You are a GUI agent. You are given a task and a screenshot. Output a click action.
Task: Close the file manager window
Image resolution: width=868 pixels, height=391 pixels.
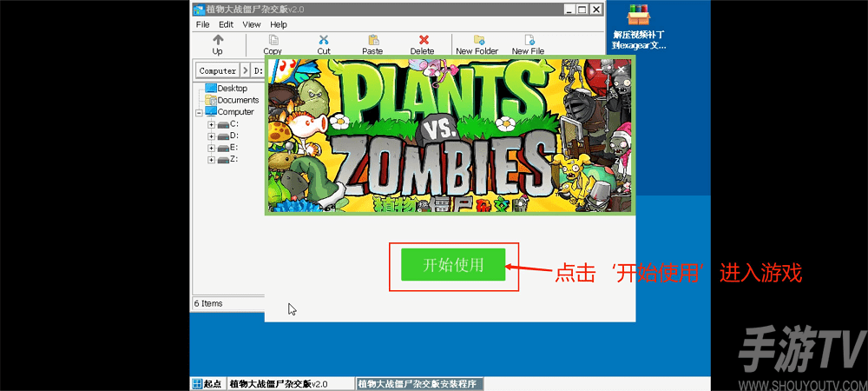[595, 10]
